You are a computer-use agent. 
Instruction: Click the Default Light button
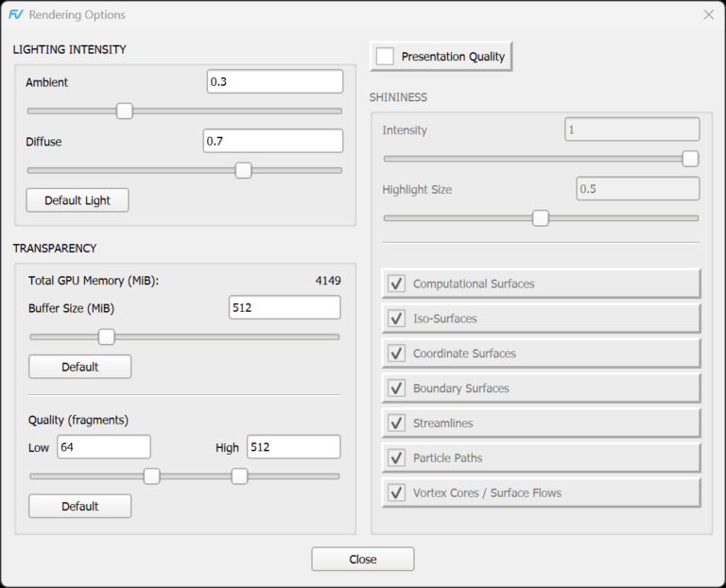coord(78,200)
